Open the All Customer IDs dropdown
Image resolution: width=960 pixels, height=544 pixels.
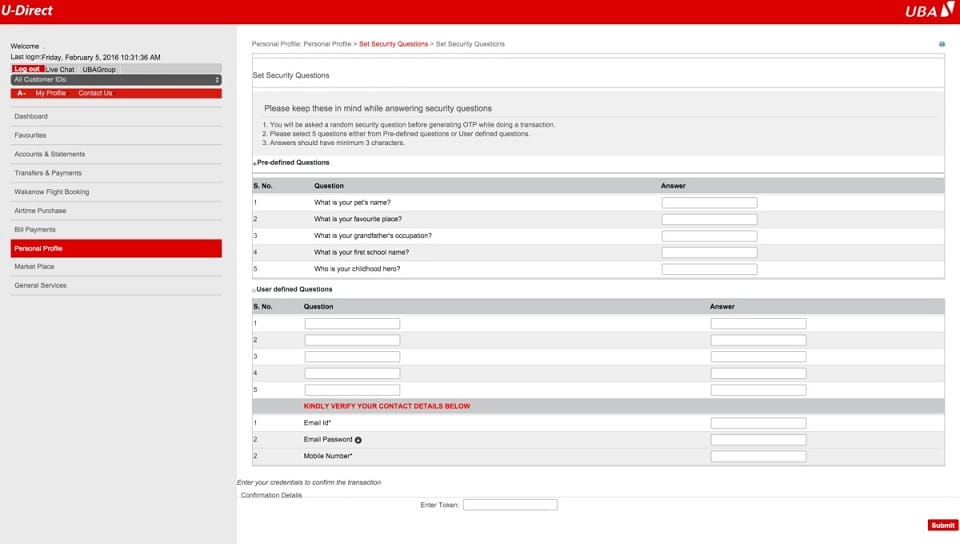point(115,80)
